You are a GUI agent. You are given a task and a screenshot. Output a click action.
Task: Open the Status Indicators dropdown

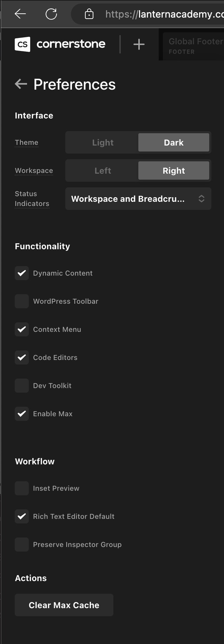coord(138,199)
